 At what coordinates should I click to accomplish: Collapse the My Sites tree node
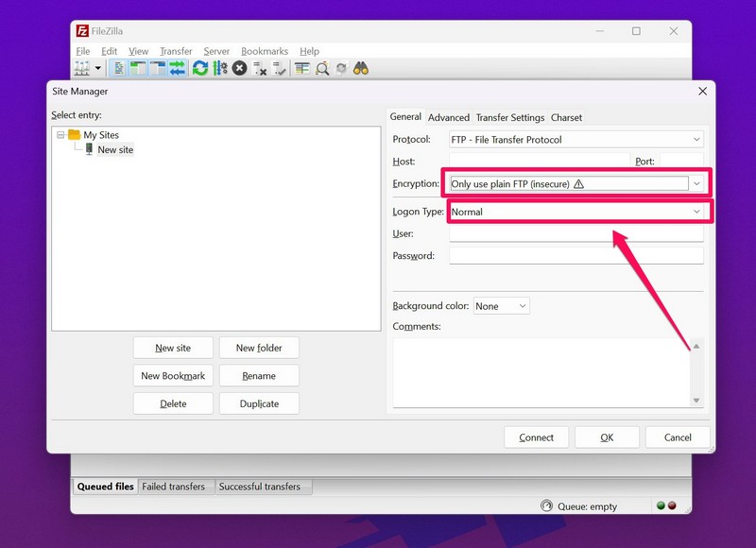click(x=60, y=135)
